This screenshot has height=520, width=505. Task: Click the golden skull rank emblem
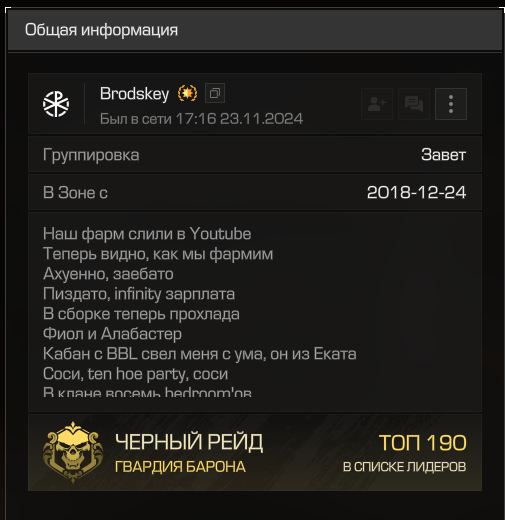(x=73, y=452)
